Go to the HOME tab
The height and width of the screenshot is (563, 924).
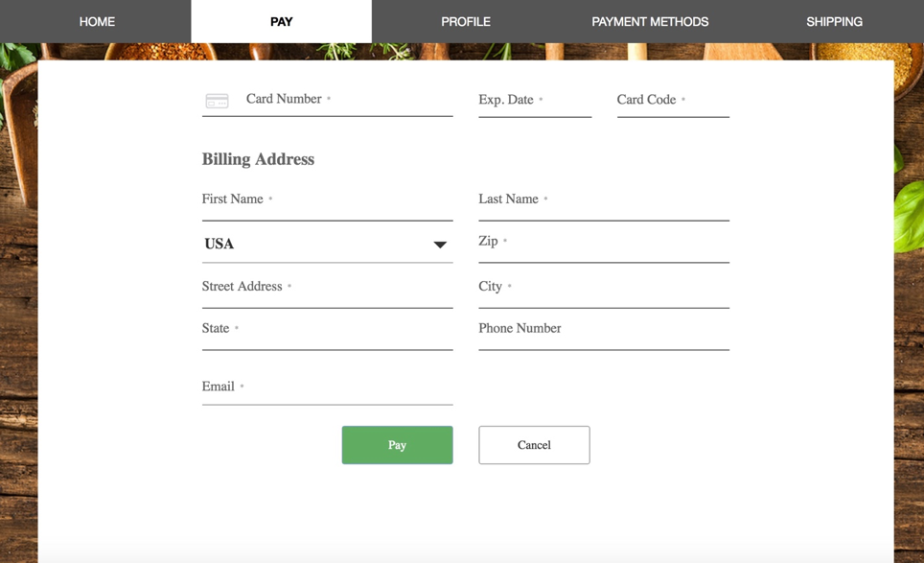click(x=97, y=21)
